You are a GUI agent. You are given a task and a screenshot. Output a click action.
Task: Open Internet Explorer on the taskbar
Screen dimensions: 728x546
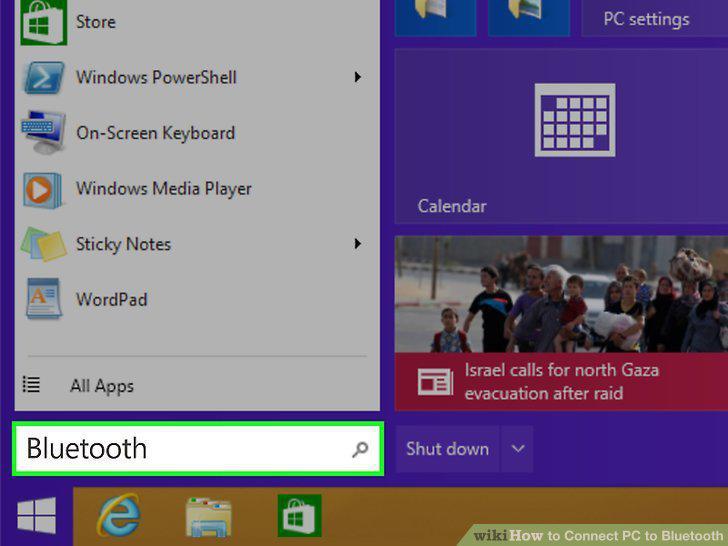(x=119, y=516)
